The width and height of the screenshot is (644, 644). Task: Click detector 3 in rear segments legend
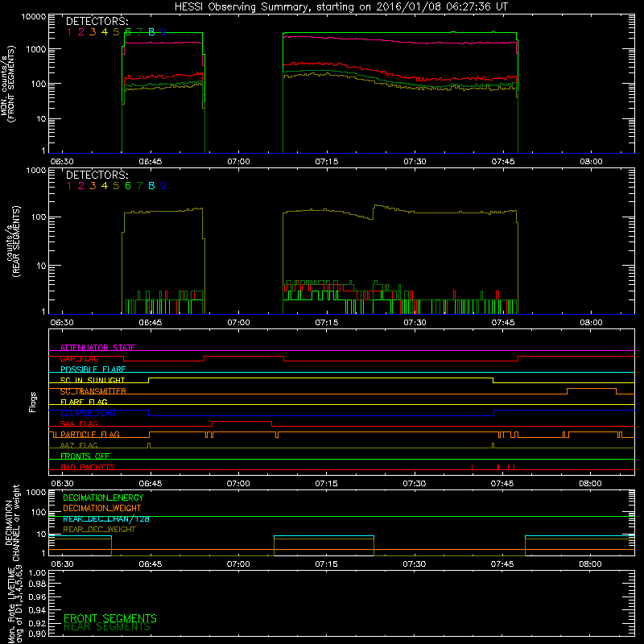(x=93, y=186)
